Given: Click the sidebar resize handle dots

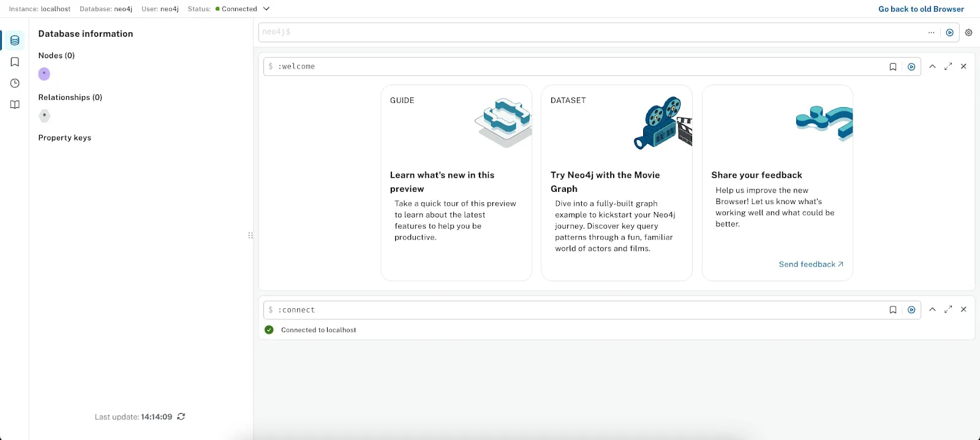Looking at the screenshot, I should point(251,235).
